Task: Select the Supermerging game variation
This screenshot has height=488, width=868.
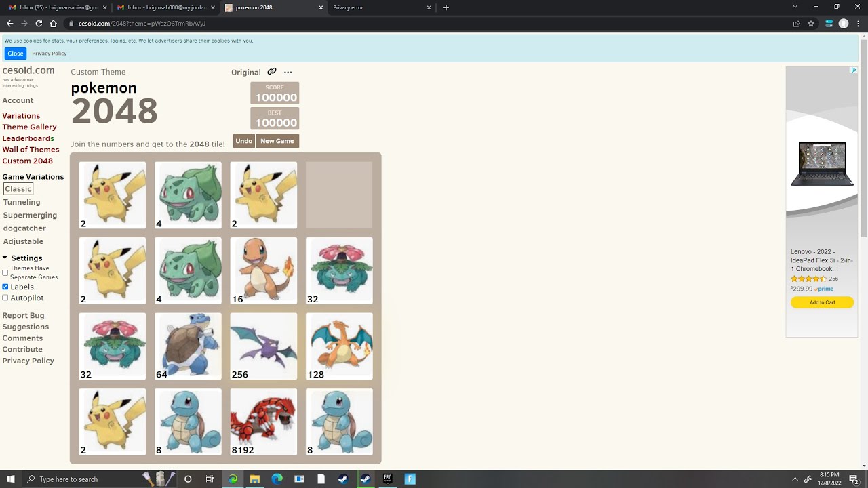Action: [x=30, y=215]
